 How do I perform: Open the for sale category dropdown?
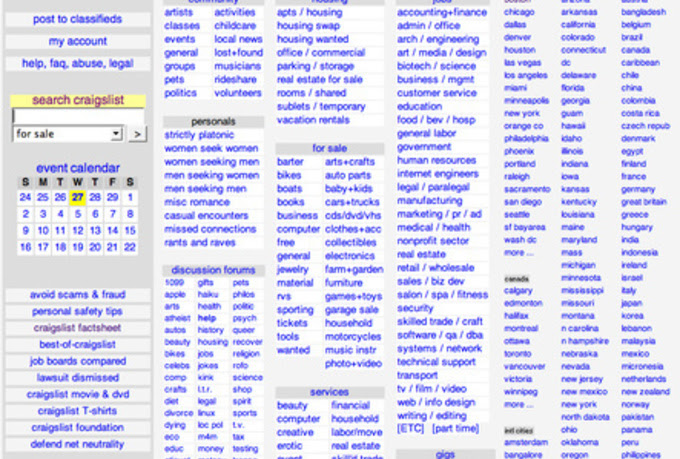(68, 134)
